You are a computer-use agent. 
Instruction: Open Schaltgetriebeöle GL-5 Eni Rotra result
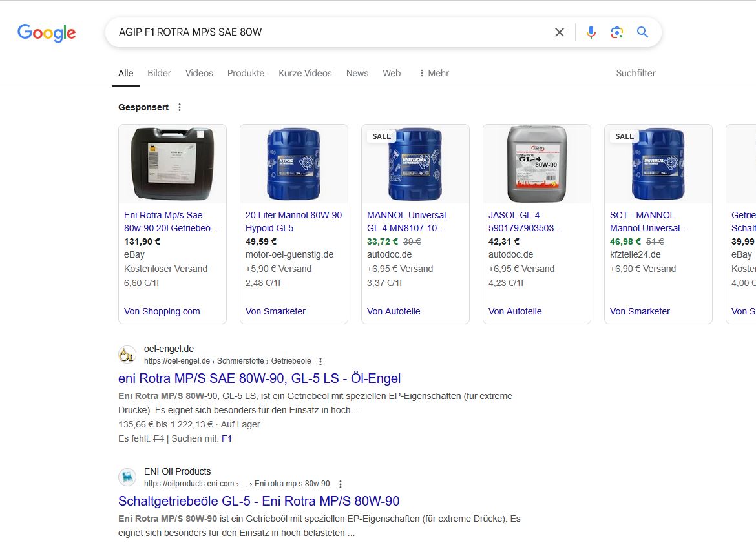tap(258, 501)
